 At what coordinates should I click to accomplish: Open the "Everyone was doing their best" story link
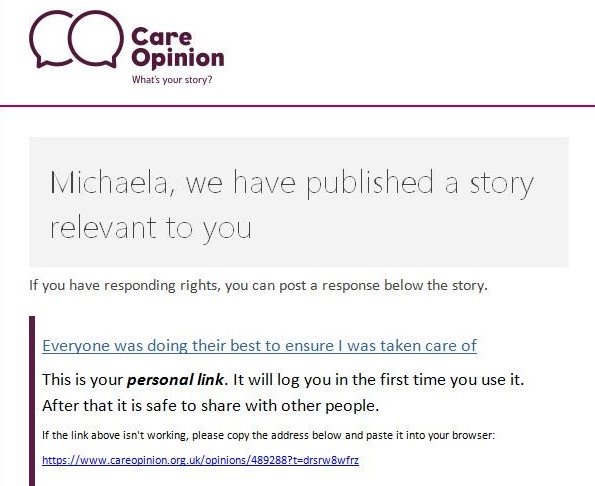click(x=260, y=346)
